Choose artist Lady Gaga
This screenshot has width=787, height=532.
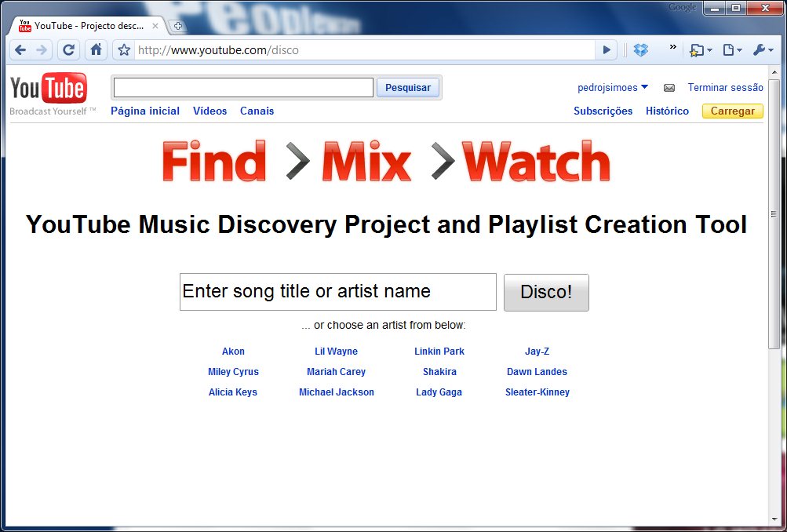(439, 392)
